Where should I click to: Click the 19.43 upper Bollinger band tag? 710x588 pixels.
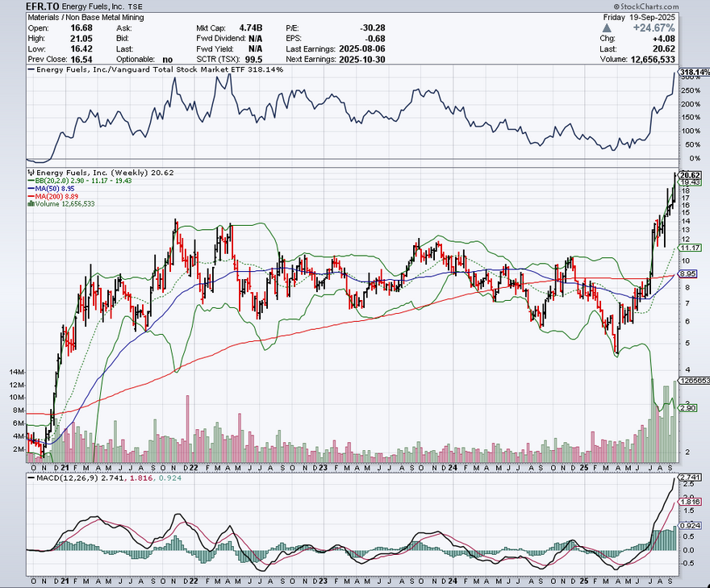[689, 183]
